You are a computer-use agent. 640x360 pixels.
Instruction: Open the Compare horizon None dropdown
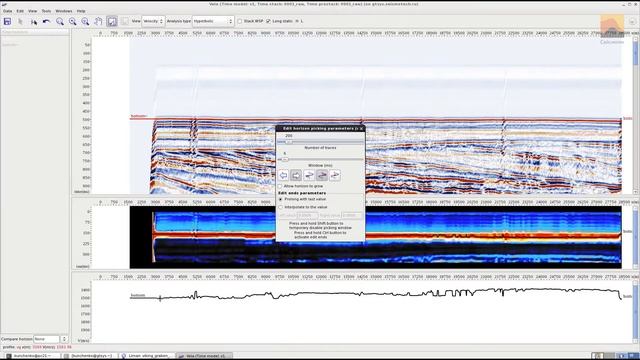[47, 339]
